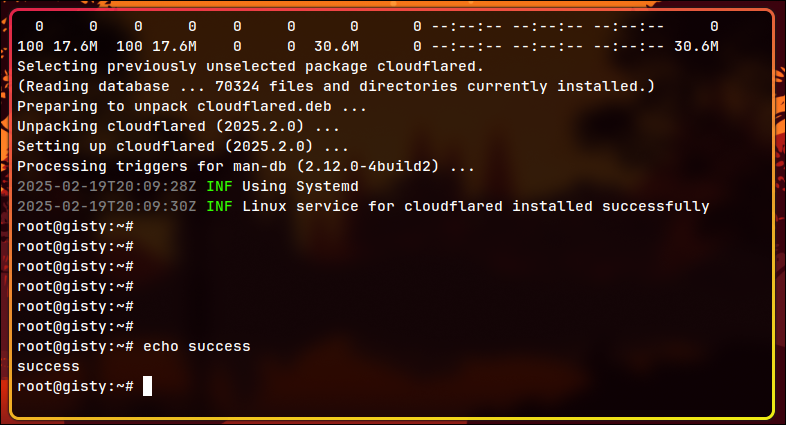This screenshot has width=786, height=425.
Task: Click the green INF label beside "Using Systemd"
Action: pyautogui.click(x=219, y=186)
